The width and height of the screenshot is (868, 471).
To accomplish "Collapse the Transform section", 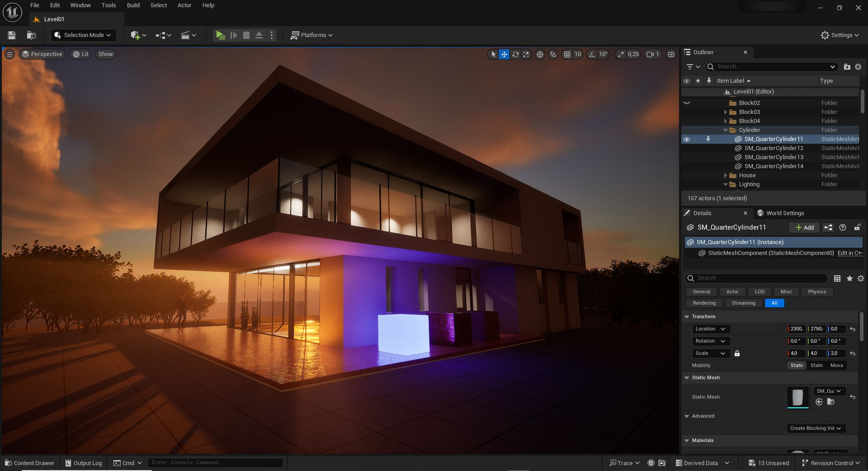I will 687,316.
